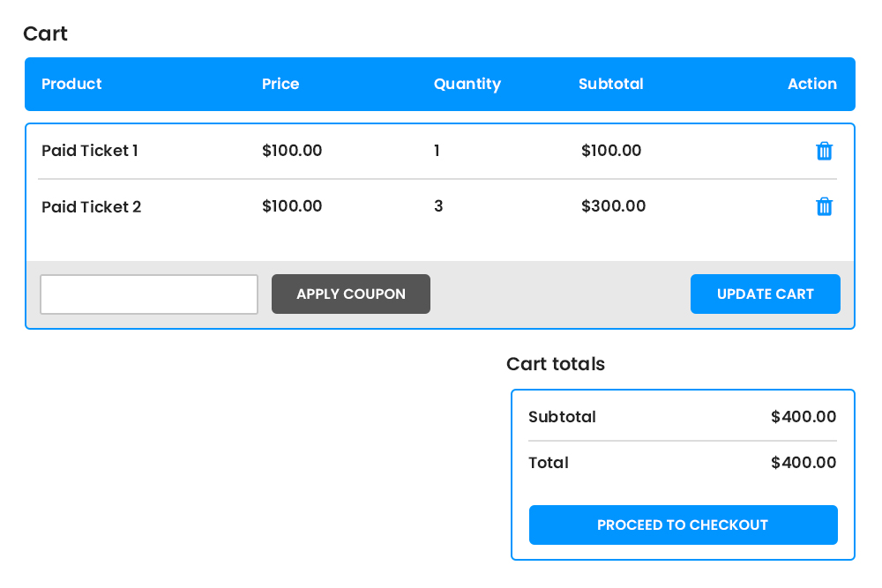
Task: Open the Paid Ticket 2 product name
Action: (92, 207)
